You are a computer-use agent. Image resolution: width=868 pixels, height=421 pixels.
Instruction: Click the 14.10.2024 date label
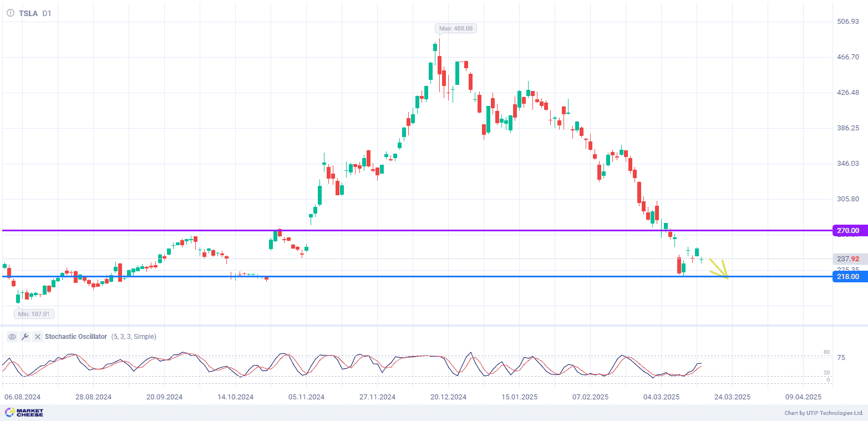pyautogui.click(x=235, y=397)
